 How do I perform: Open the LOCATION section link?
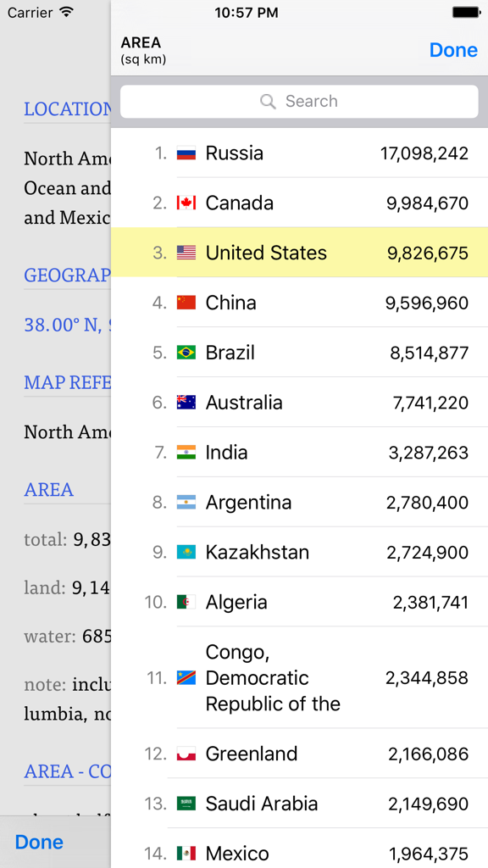pyautogui.click(x=68, y=108)
